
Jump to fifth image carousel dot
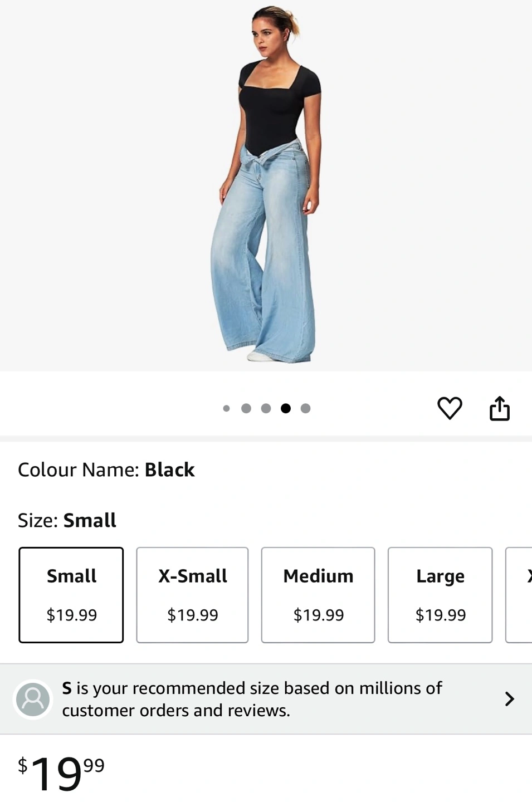(x=305, y=408)
